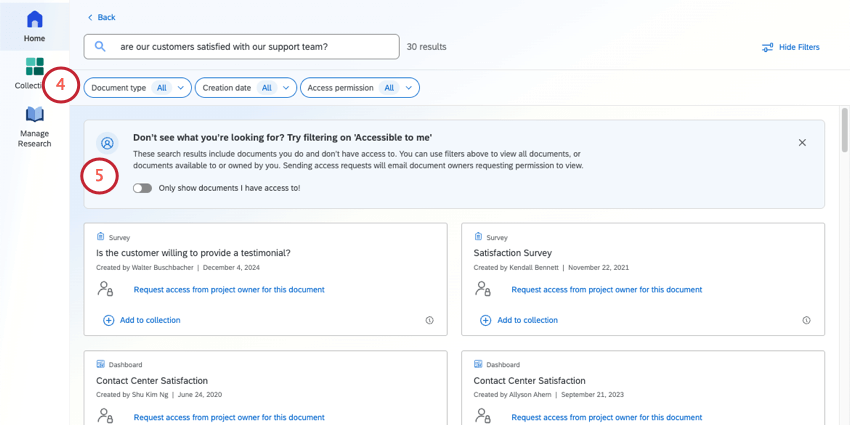
Task: Click plus icon on Satisfaction Survey card
Action: [485, 320]
